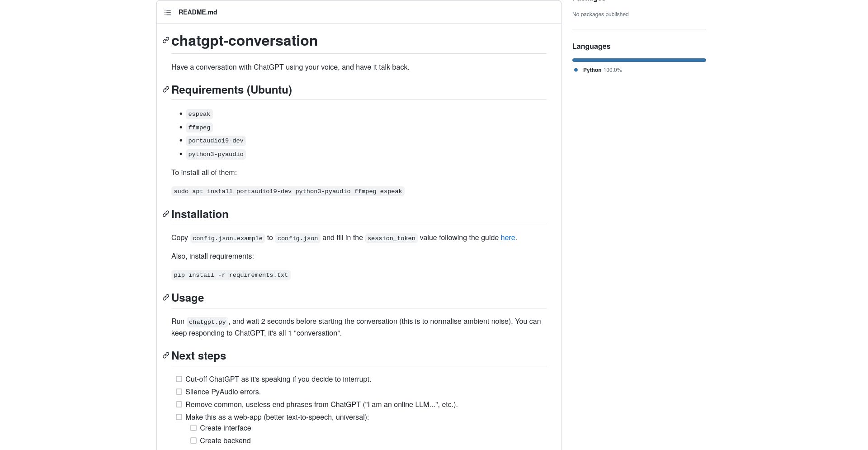868x450 pixels.
Task: Select the README.md file title
Action: pyautogui.click(x=198, y=12)
